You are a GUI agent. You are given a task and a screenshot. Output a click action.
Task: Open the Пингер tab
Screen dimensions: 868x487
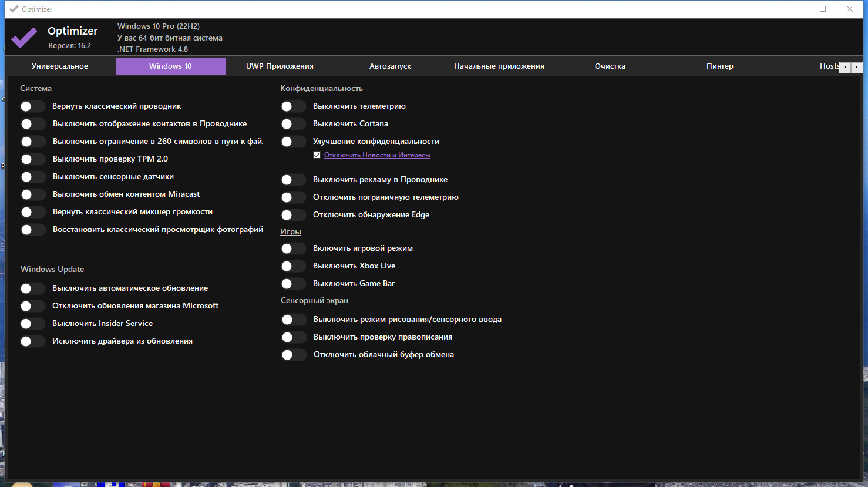(x=719, y=66)
